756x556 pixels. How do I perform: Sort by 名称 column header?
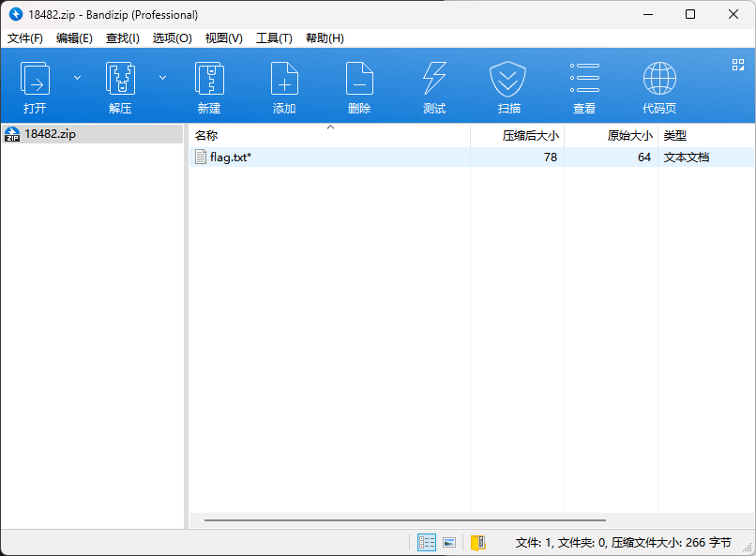coord(330,135)
